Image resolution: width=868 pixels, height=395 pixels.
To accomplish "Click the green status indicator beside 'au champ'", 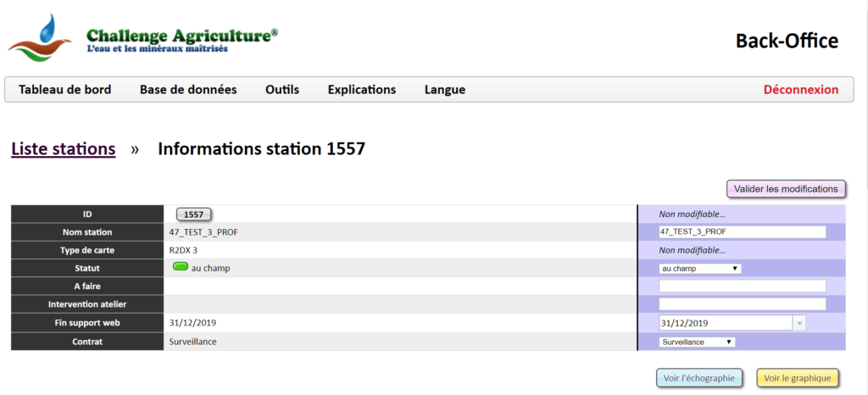I will [x=181, y=267].
